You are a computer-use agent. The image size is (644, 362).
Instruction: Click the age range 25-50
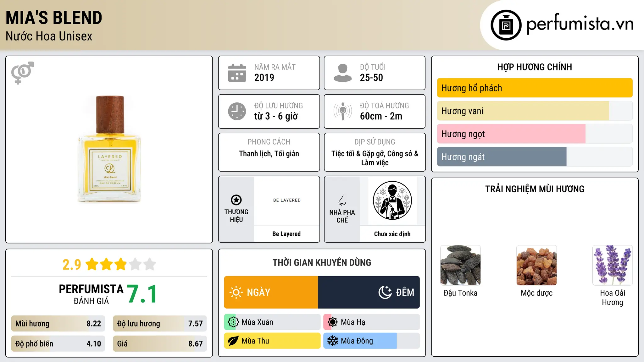(371, 78)
